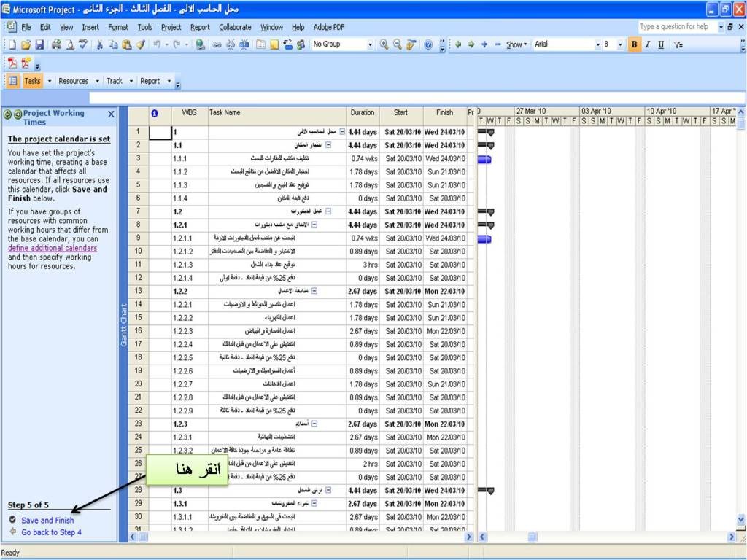This screenshot has width=747, height=560.
Task: Open Print Preview from the toolbar
Action: 69,44
